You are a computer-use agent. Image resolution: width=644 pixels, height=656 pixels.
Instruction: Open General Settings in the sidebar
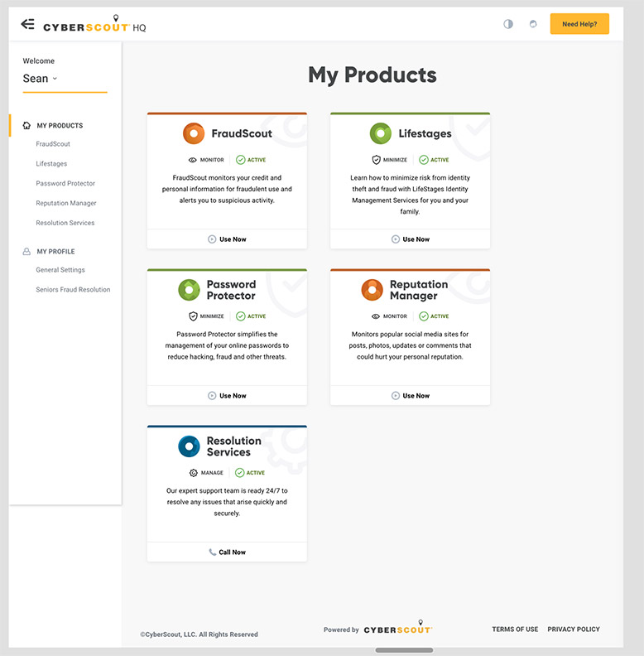(60, 270)
